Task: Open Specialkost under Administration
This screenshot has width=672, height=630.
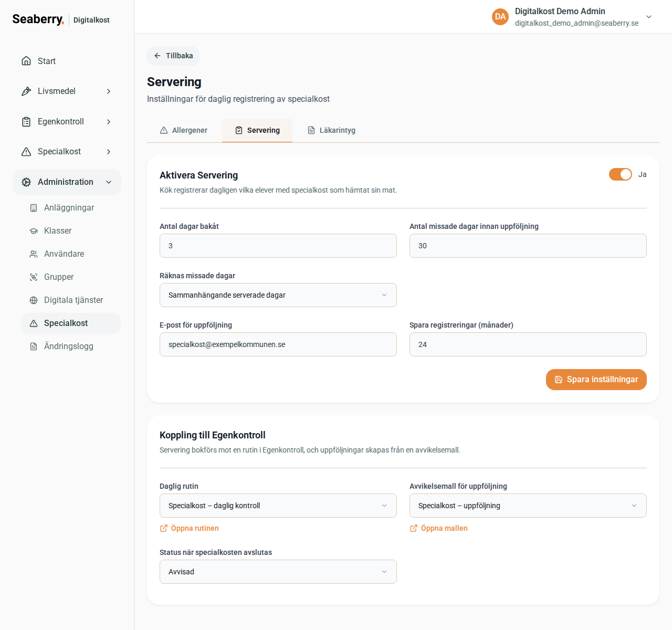Action: (x=71, y=323)
